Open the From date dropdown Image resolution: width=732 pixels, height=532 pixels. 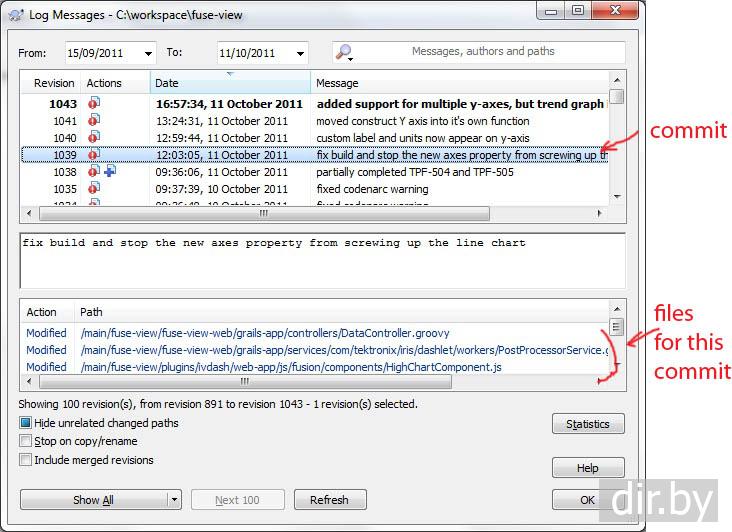pos(148,53)
